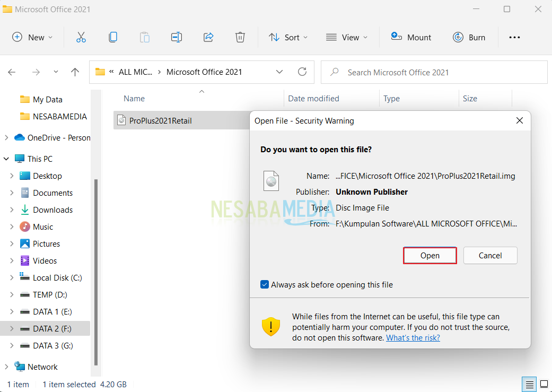Click Cancel in the security warning

(490, 255)
